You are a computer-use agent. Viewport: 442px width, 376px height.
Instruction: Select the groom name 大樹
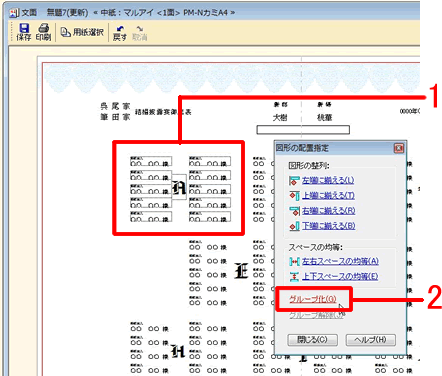click(280, 118)
